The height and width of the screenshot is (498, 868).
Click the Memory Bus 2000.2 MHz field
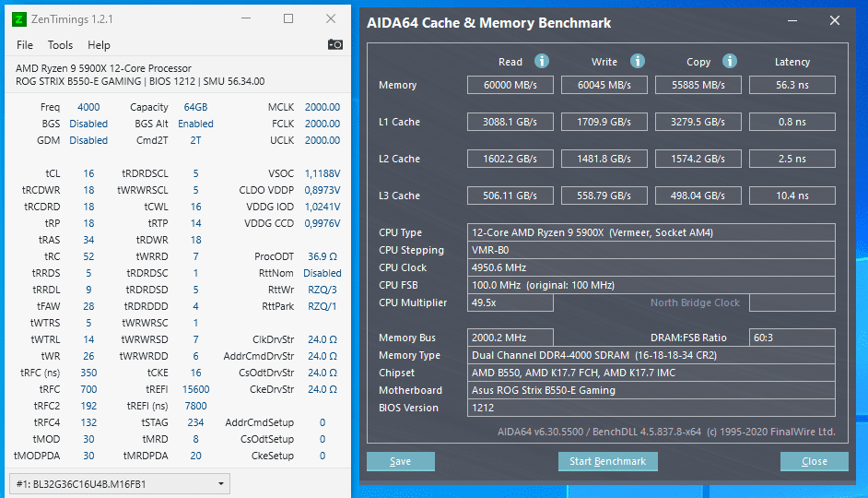coord(510,338)
